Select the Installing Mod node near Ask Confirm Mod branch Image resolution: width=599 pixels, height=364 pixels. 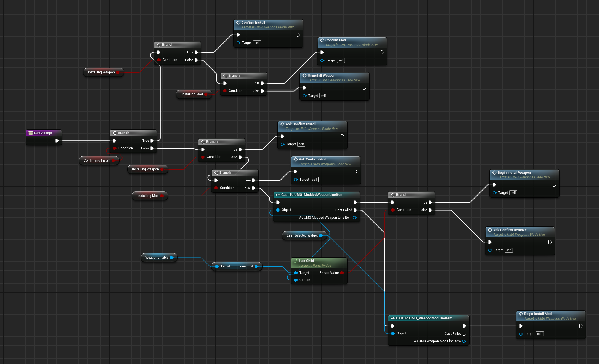coord(150,196)
